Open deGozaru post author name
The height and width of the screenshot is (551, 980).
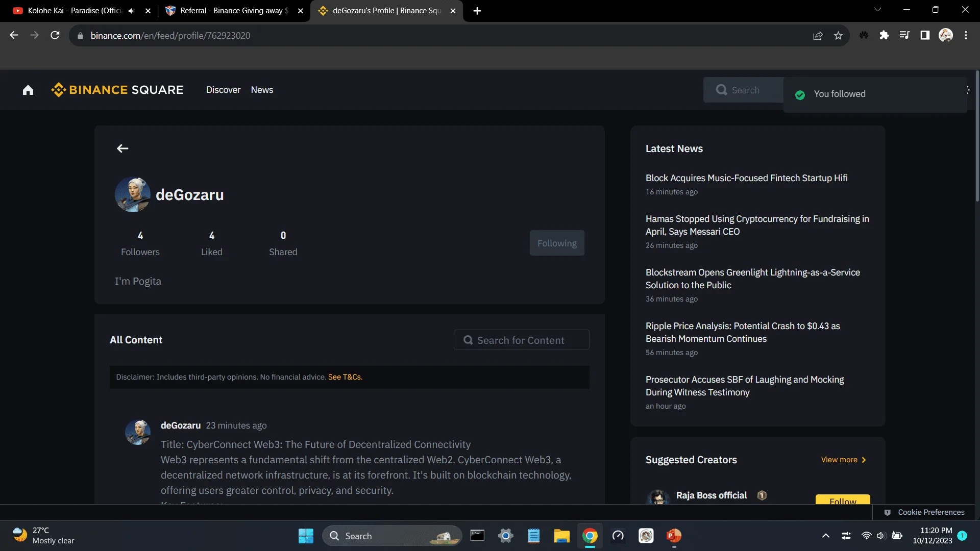tap(181, 425)
